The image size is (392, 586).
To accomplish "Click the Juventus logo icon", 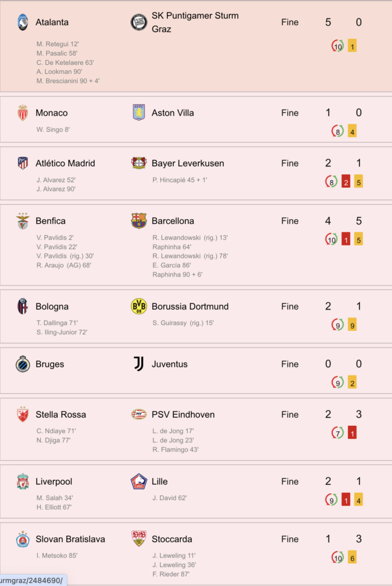I will (138, 363).
